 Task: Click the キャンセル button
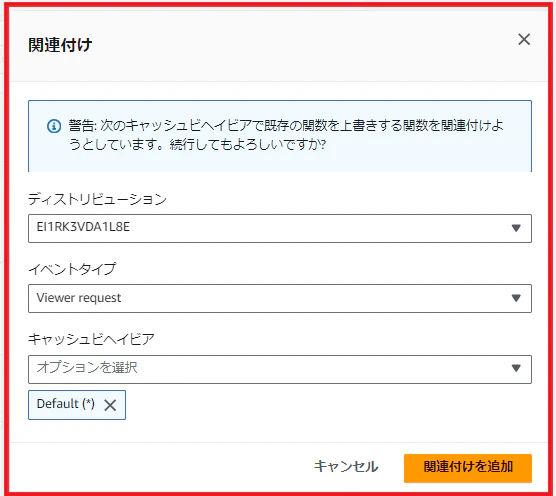click(x=346, y=467)
